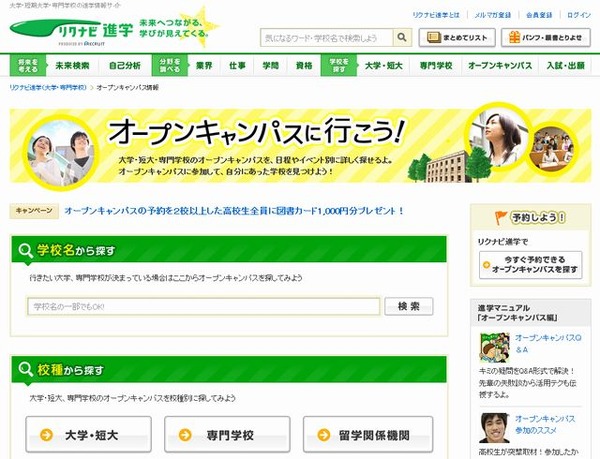Open the 会員登録 link
Image resolution: width=600 pixels, height=459 pixels.
pos(539,15)
